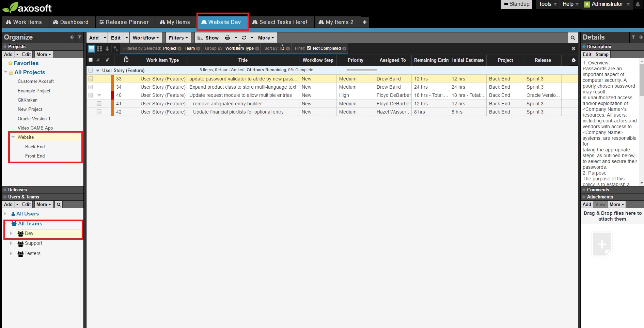644x328 pixels.
Task: Open notifications bell
Action: point(638,4)
